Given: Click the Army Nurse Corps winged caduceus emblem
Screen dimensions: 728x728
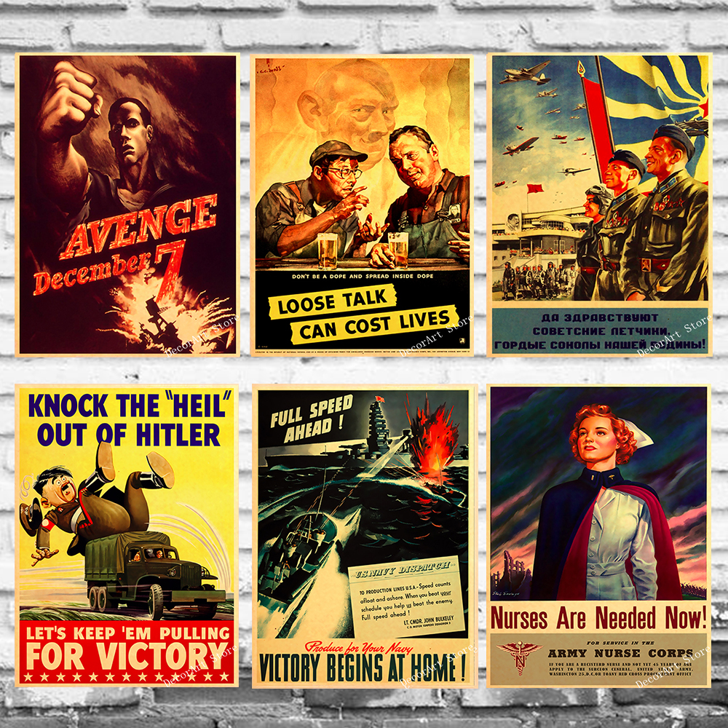Looking at the screenshot, I should click(519, 657).
